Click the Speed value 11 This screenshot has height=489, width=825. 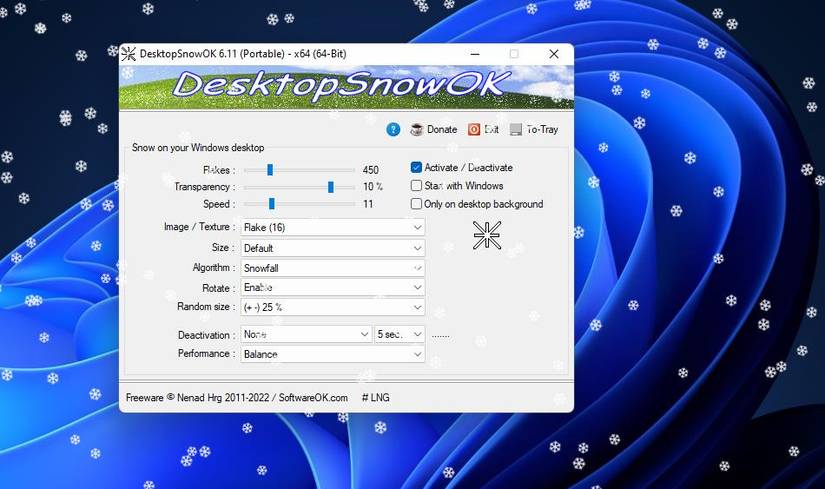[368, 204]
